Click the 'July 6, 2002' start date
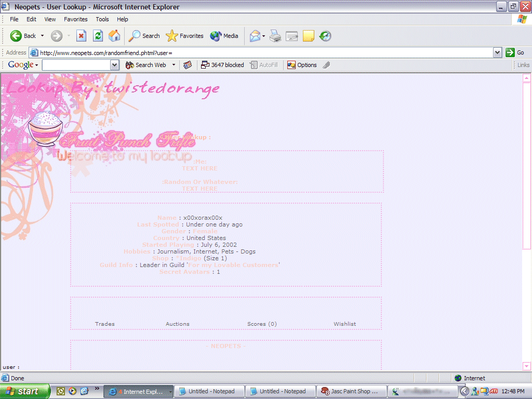 click(219, 245)
